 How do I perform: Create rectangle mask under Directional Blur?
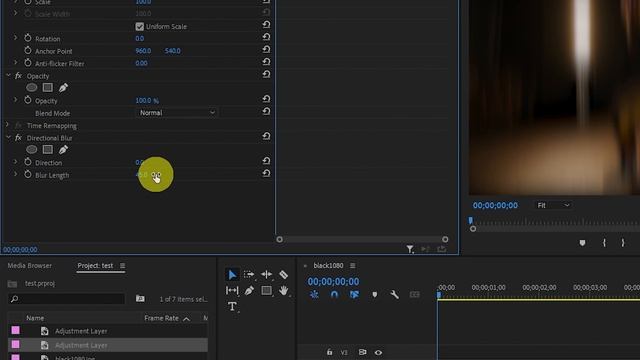(x=48, y=150)
